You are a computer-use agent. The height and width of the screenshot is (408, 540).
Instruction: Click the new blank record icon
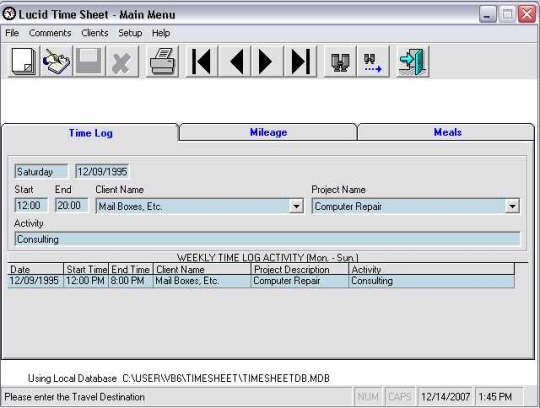[23, 61]
